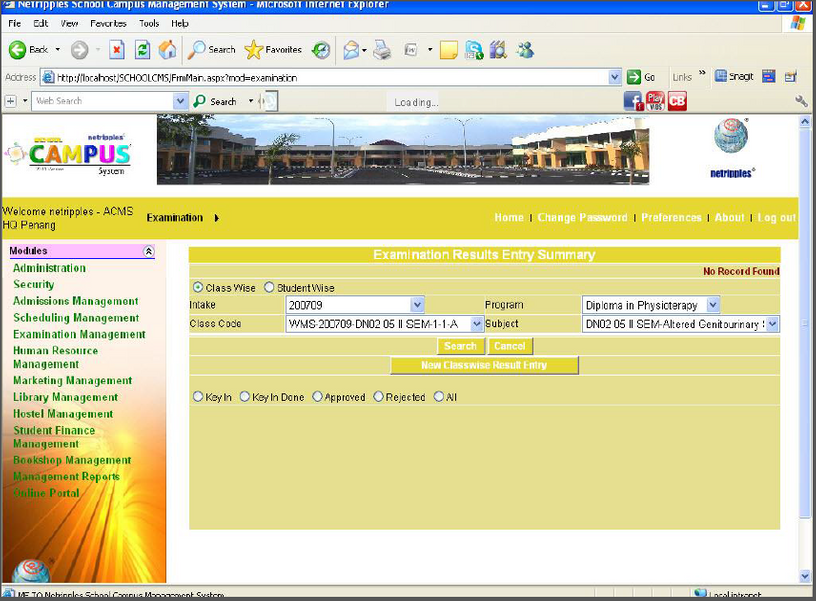Open the Facebook icon in web toolbar
The width and height of the screenshot is (816, 601).
coord(633,101)
